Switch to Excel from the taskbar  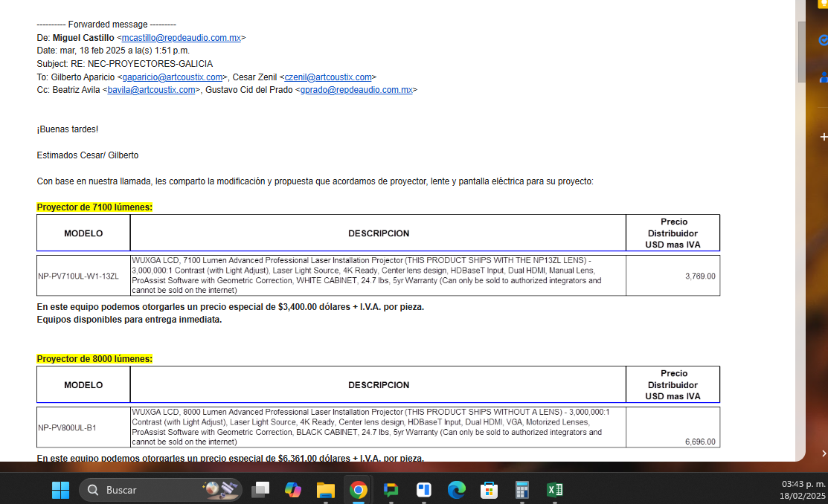554,490
